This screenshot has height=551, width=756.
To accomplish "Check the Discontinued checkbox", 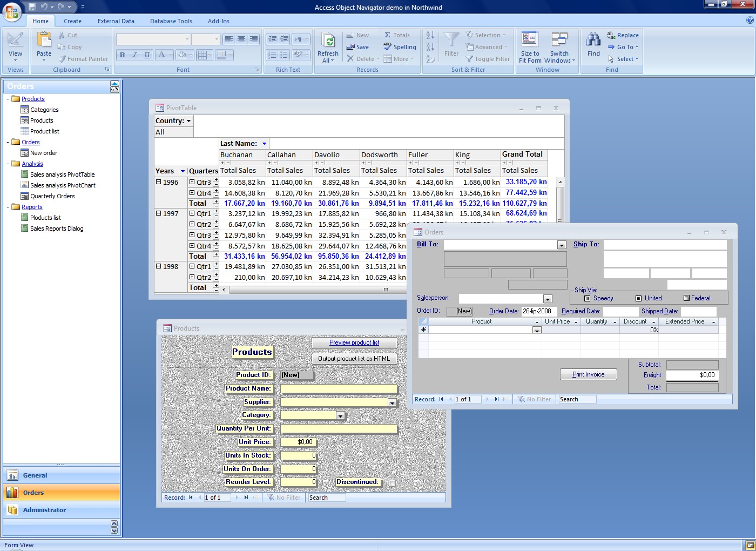I will click(392, 483).
